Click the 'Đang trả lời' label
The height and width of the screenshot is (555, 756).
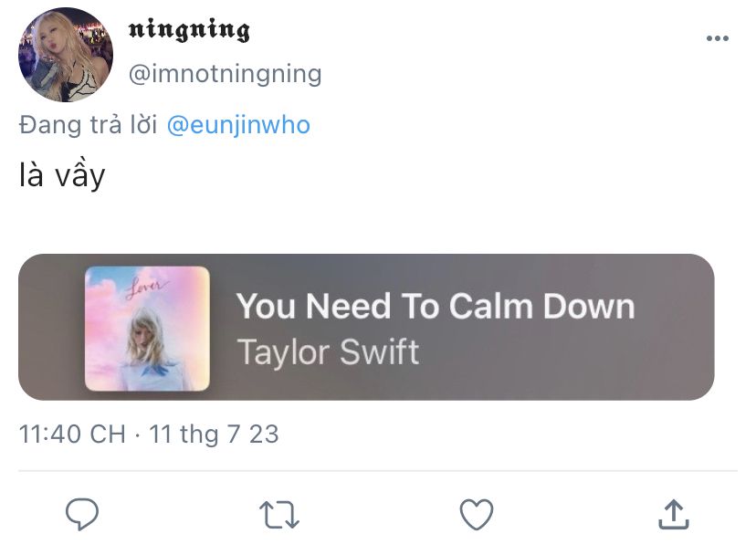pyautogui.click(x=88, y=125)
